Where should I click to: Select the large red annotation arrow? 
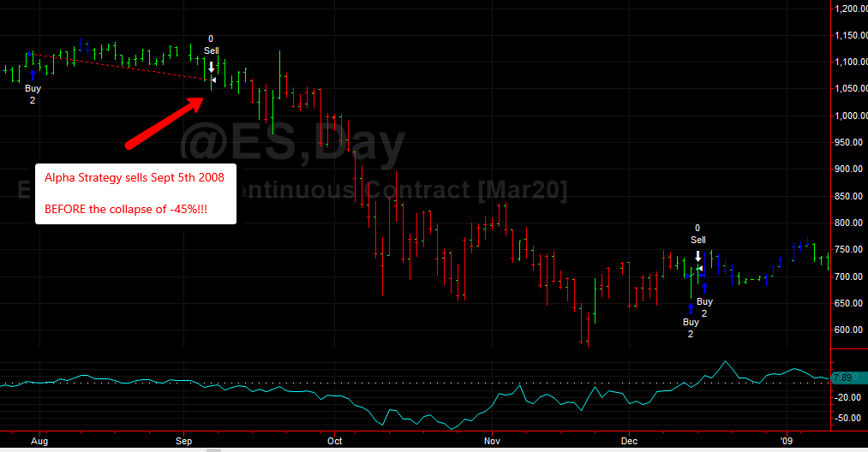click(x=165, y=122)
